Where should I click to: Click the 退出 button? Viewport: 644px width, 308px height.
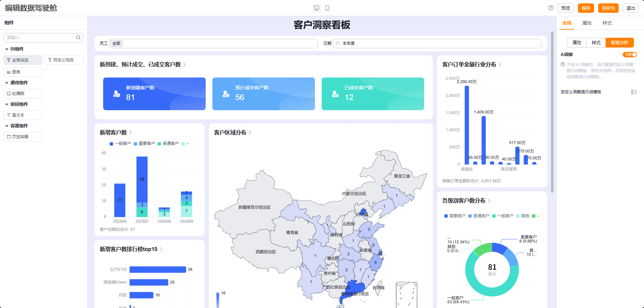[x=631, y=8]
